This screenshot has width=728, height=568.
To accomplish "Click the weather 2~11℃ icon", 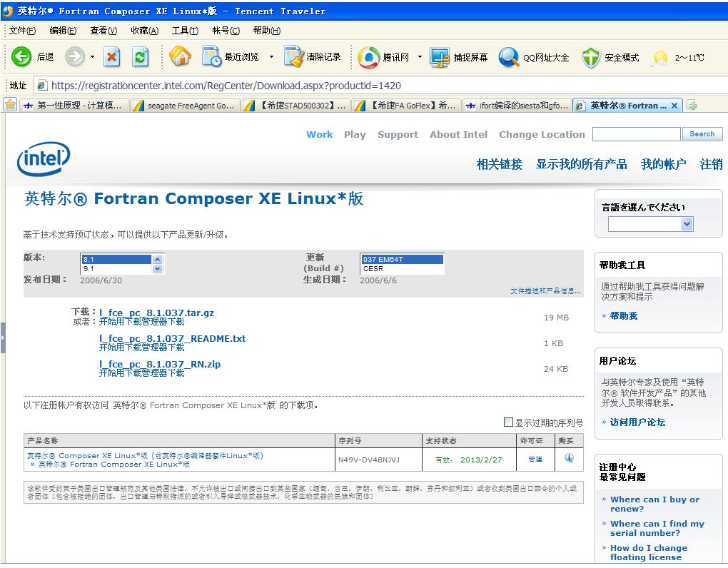I will pos(659,58).
